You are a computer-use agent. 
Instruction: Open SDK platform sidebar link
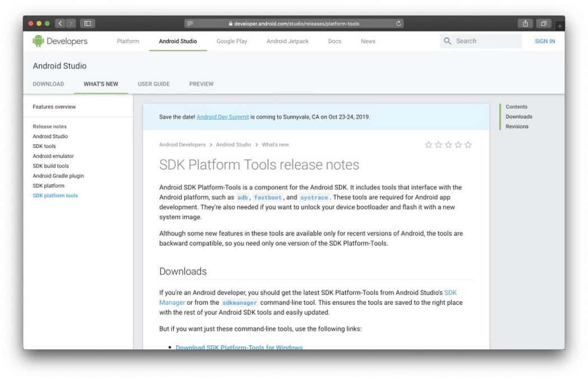[48, 186]
